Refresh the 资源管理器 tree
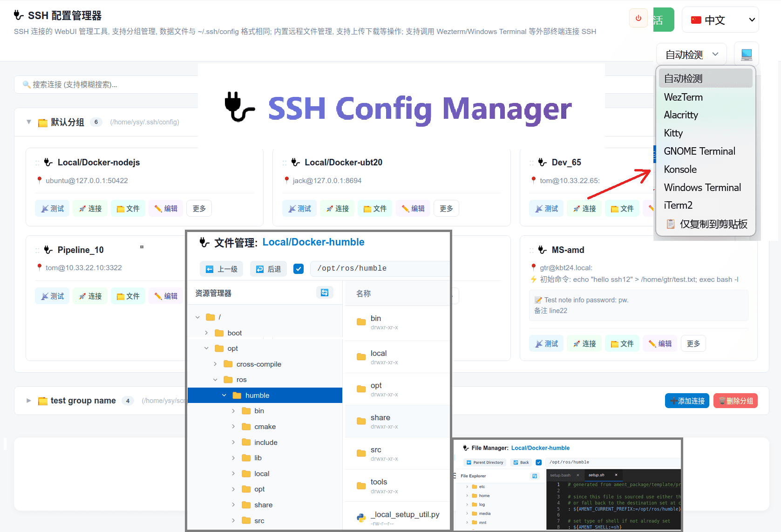This screenshot has width=781, height=532. click(x=325, y=293)
